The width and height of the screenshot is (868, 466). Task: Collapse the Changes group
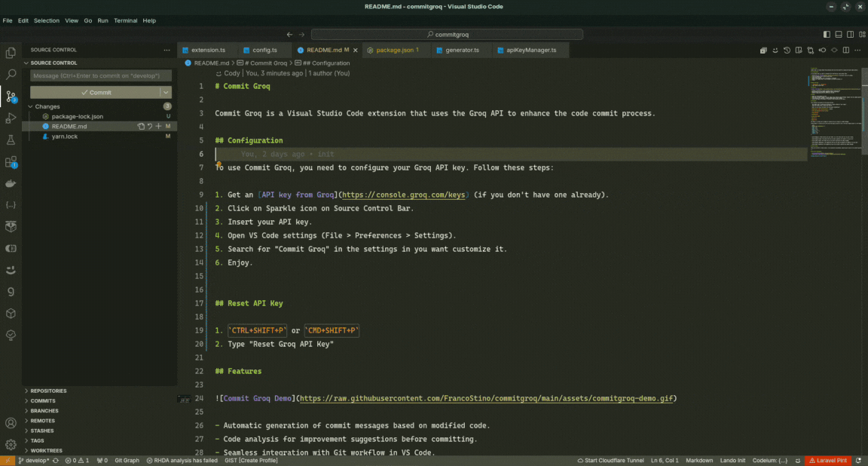pos(30,106)
